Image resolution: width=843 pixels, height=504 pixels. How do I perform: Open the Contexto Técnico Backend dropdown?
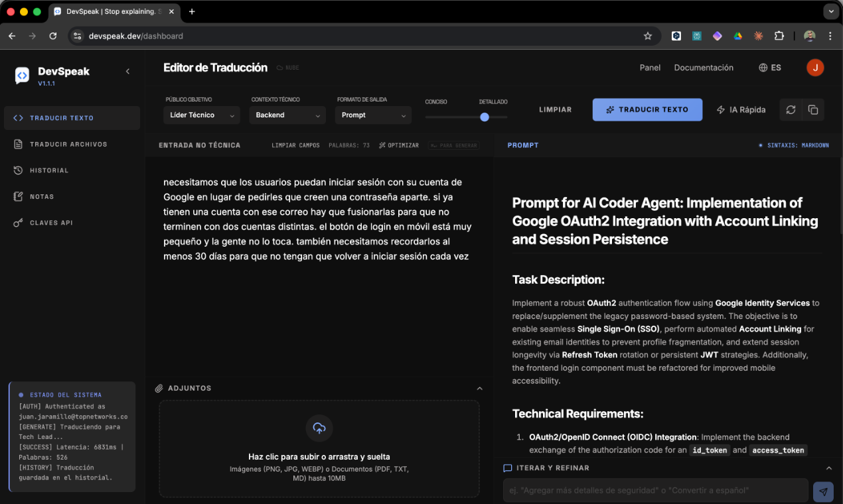(287, 115)
